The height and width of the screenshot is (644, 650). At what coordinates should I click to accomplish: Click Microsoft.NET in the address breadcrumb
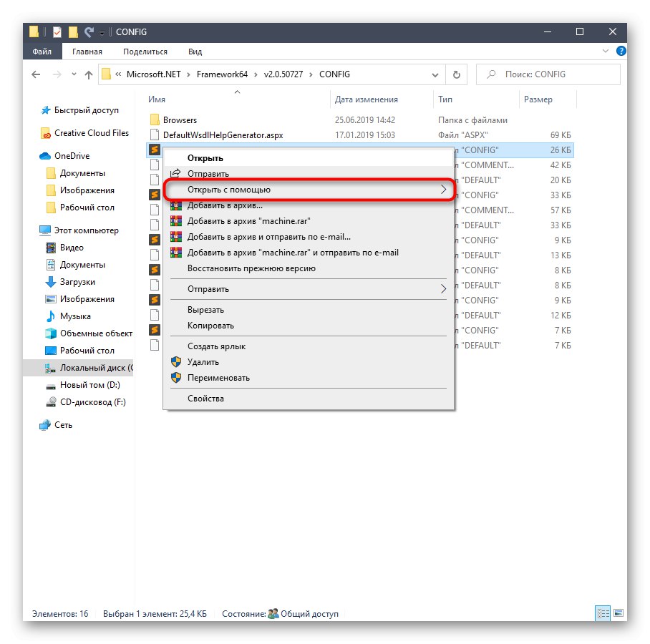153,74
